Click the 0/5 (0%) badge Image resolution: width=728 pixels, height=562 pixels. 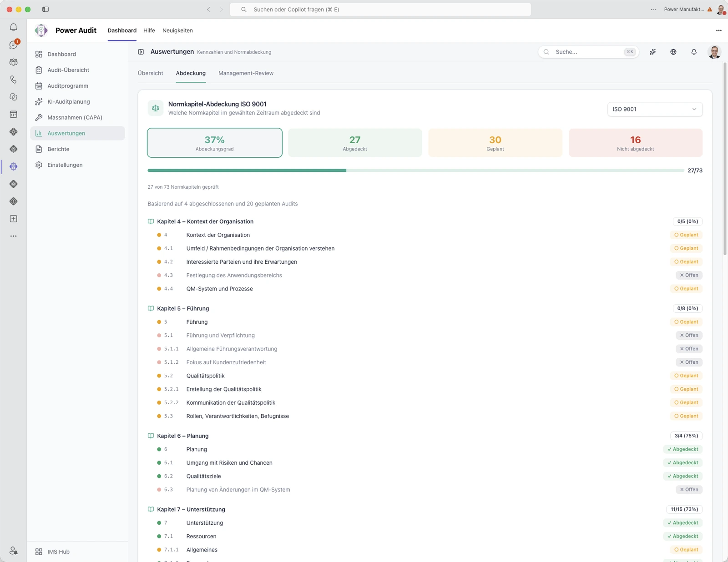[x=688, y=221]
